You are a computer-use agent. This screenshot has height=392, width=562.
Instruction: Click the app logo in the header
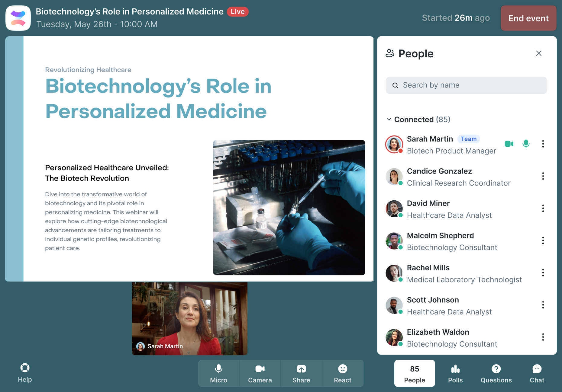pyautogui.click(x=18, y=18)
